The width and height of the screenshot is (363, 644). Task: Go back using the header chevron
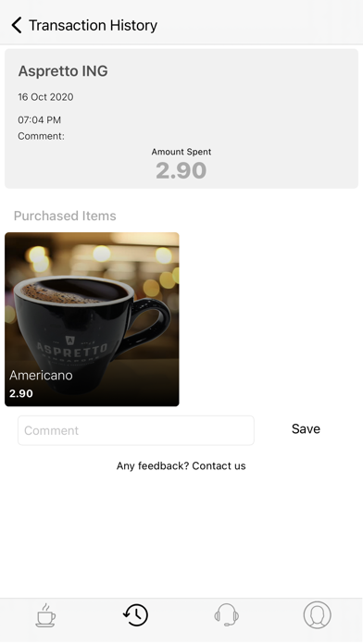tap(17, 25)
